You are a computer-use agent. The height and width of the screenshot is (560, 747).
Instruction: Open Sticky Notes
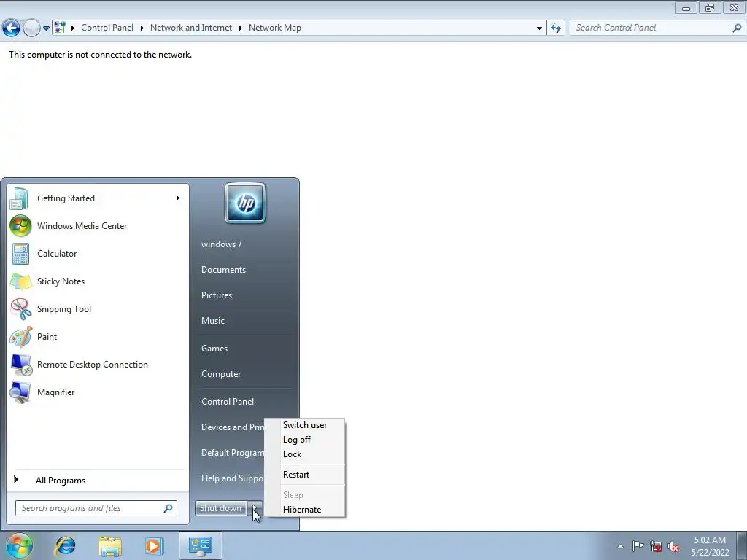98,281
